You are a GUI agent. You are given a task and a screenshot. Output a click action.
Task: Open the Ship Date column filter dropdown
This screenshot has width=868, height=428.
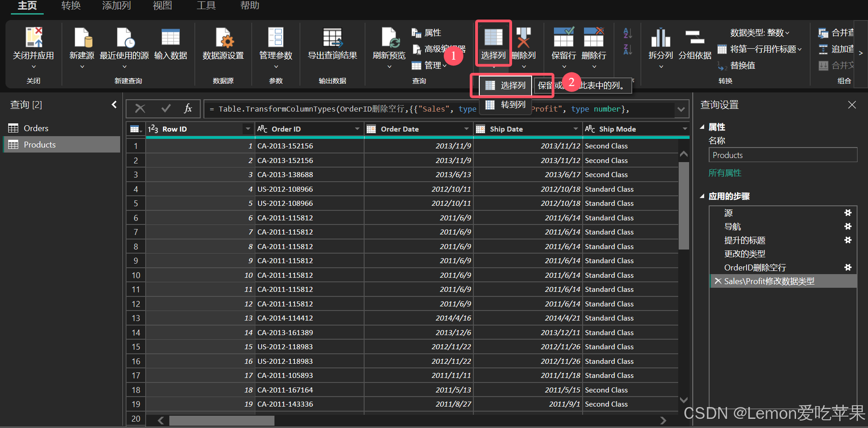pos(576,129)
